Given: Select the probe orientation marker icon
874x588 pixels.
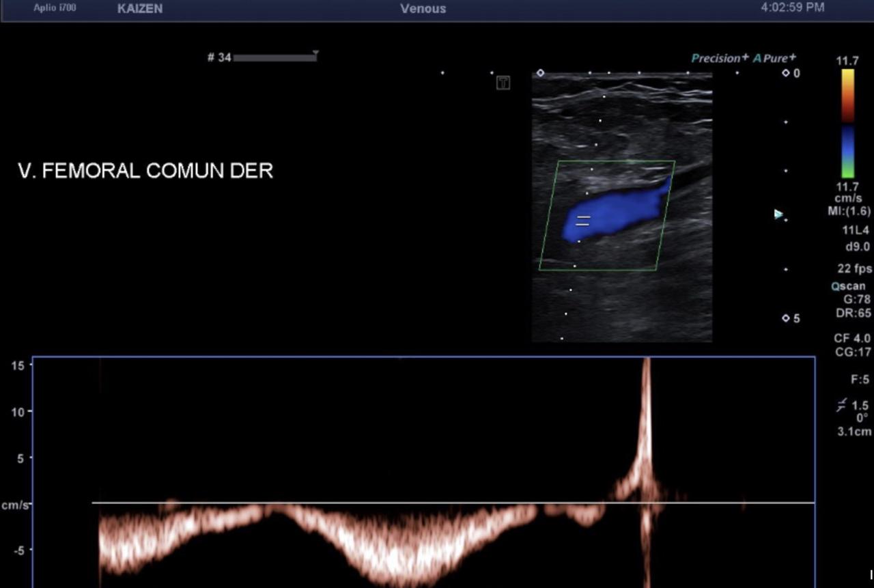Looking at the screenshot, I should tap(503, 83).
